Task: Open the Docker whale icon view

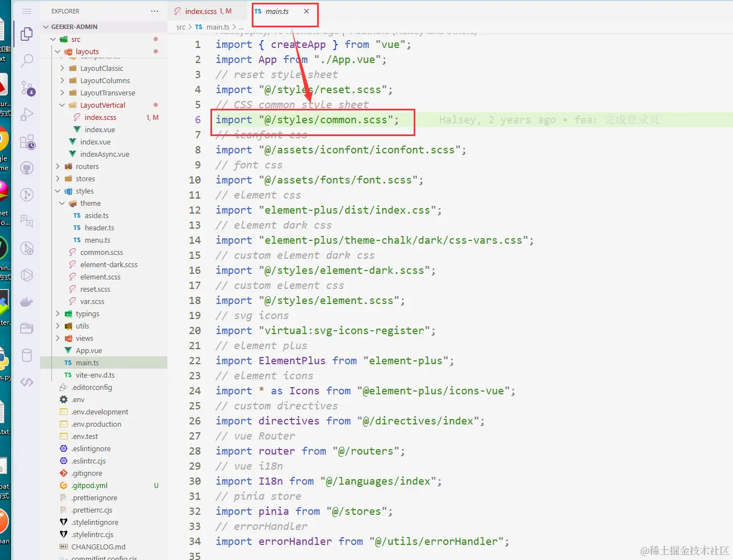Action: pos(27,302)
